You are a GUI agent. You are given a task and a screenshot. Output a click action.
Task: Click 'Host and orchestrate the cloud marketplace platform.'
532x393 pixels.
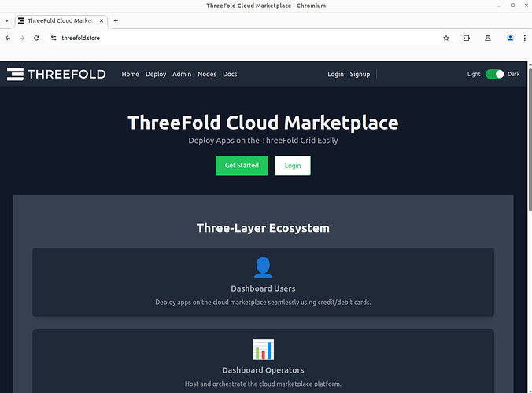(x=263, y=384)
